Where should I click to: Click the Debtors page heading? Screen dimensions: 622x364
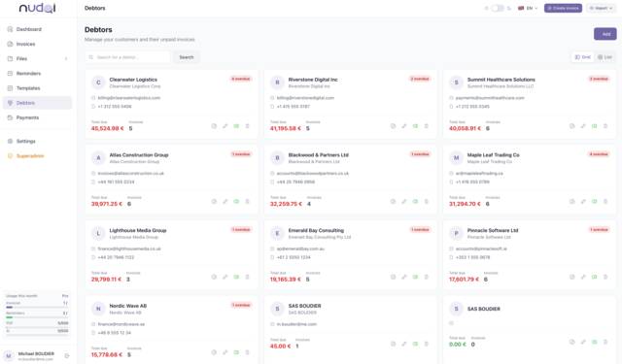click(98, 30)
